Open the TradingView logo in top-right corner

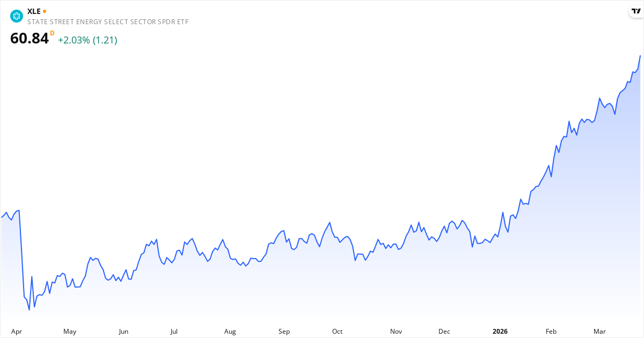[x=635, y=11]
